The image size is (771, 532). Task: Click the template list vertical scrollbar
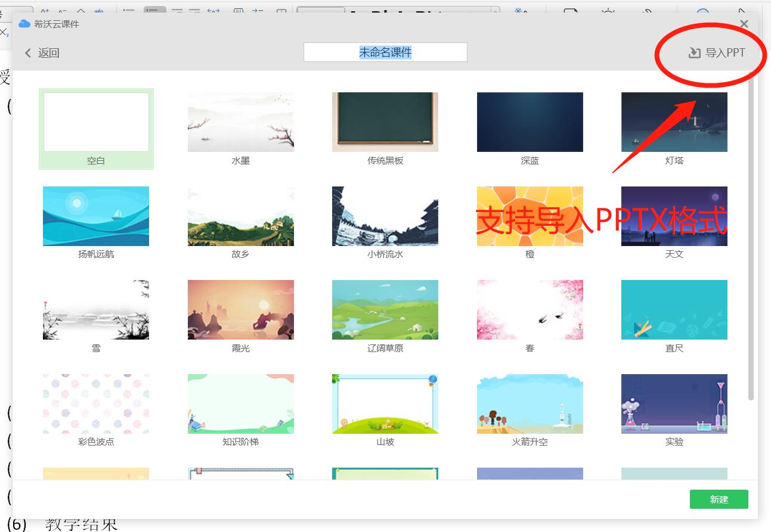click(x=751, y=238)
